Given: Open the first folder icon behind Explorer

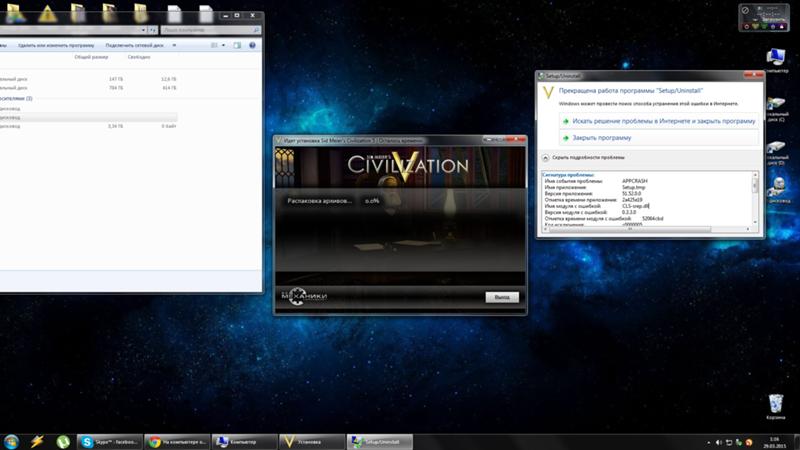Looking at the screenshot, I should [x=15, y=13].
